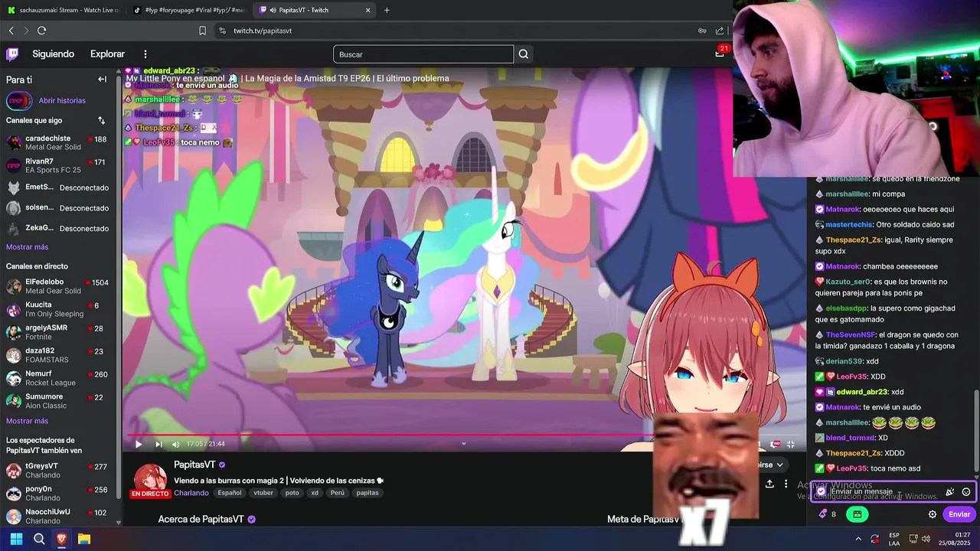Viewport: 980px width, 551px height.
Task: Expand the chevron below the video progress bar
Action: click(x=463, y=443)
